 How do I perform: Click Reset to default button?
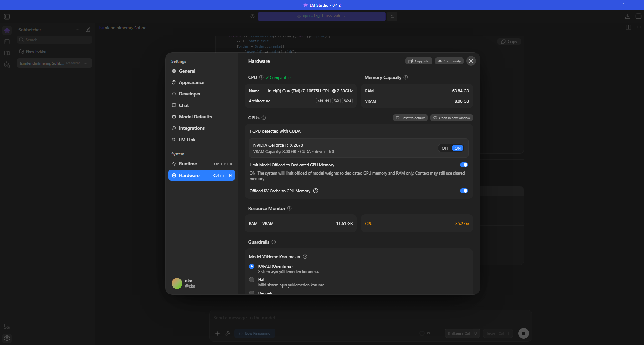click(410, 118)
